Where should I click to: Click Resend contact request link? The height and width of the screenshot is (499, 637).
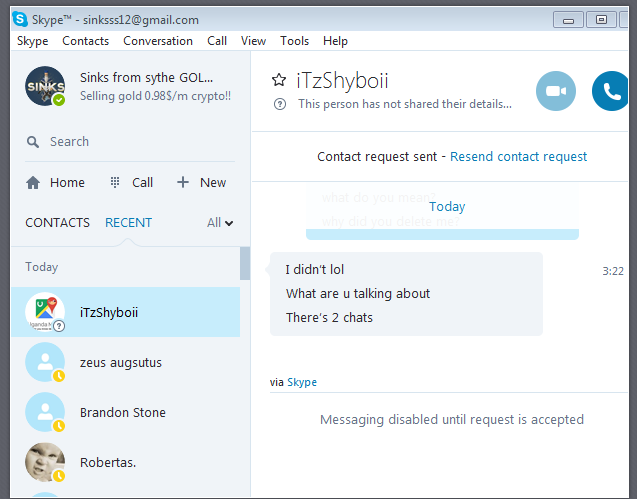pos(518,156)
